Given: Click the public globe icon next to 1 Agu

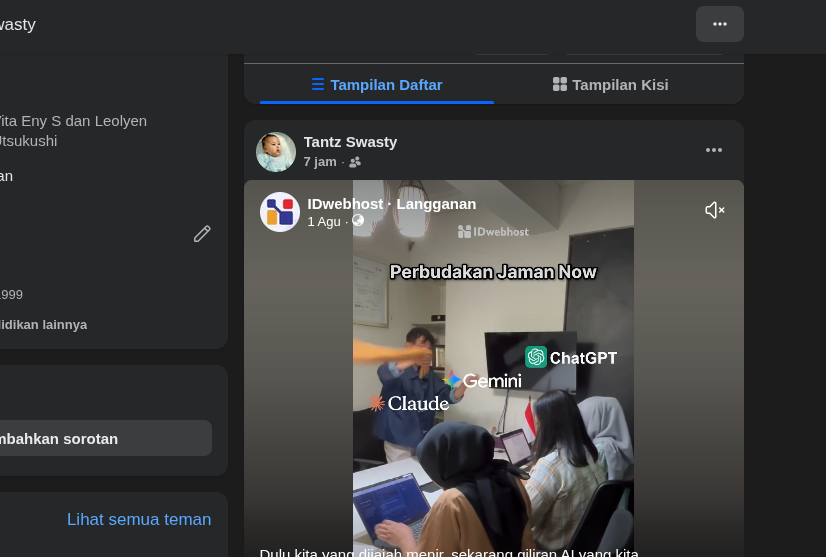Looking at the screenshot, I should click(x=358, y=221).
